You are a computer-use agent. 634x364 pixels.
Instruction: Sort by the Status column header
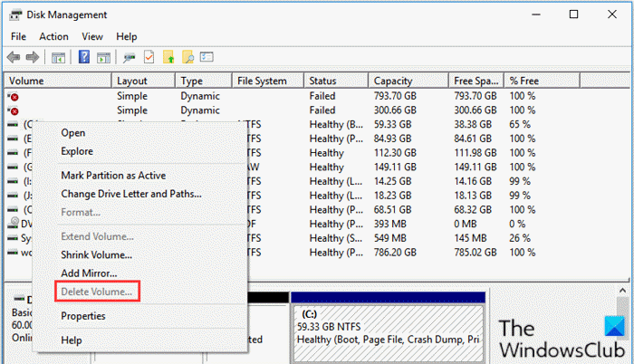(336, 81)
